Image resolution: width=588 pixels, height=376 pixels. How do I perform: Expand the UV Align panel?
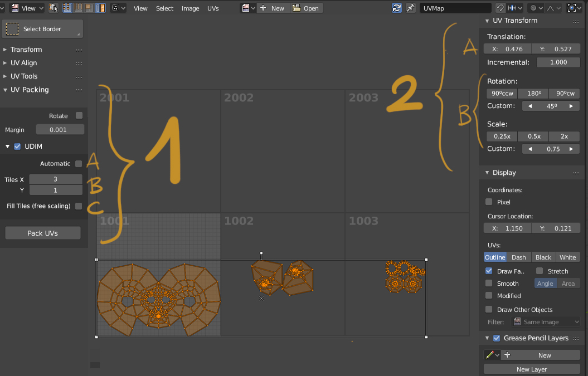pyautogui.click(x=5, y=63)
